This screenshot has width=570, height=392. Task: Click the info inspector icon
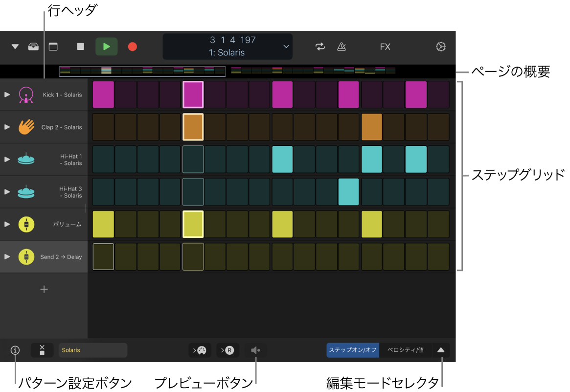point(15,350)
